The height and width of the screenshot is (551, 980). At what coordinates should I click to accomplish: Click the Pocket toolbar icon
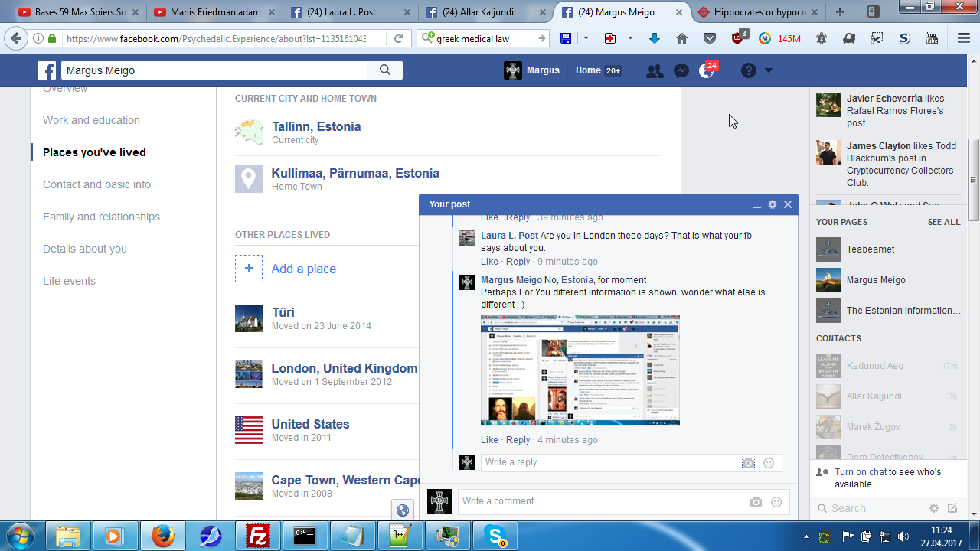(710, 38)
